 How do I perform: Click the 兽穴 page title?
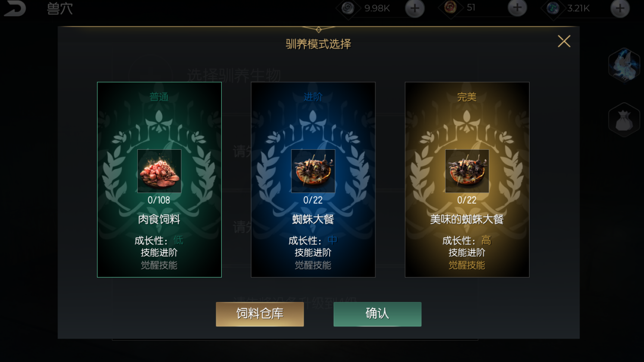[x=60, y=9]
